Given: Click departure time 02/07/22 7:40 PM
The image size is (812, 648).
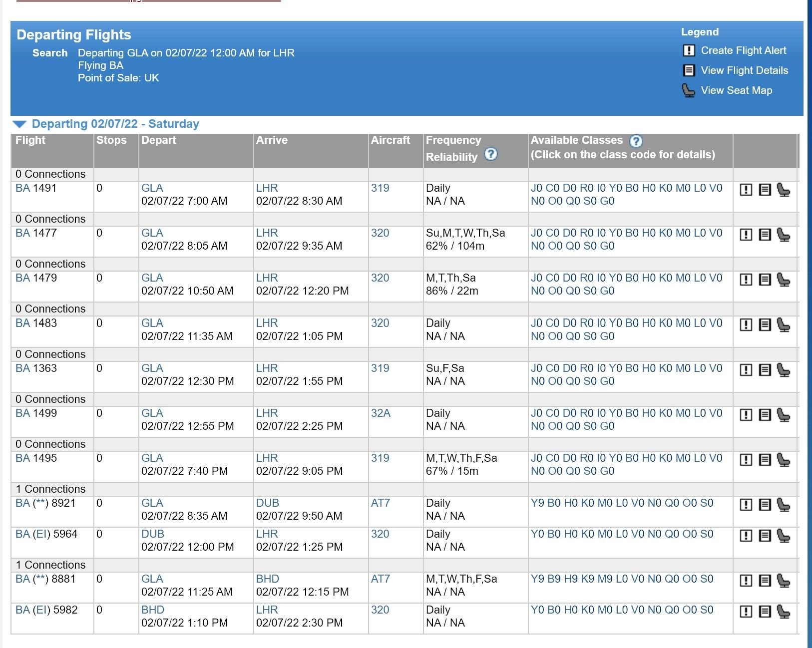Looking at the screenshot, I should 185,471.
